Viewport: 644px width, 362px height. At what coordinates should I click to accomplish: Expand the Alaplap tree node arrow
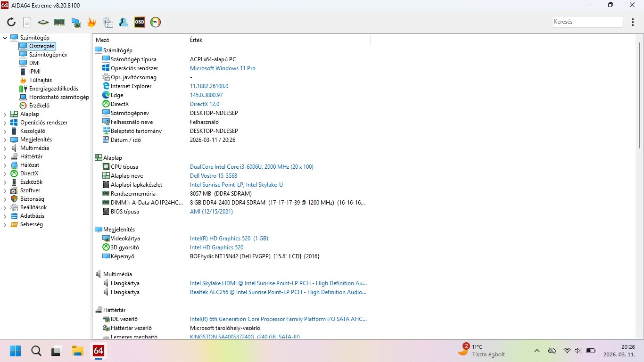5,114
